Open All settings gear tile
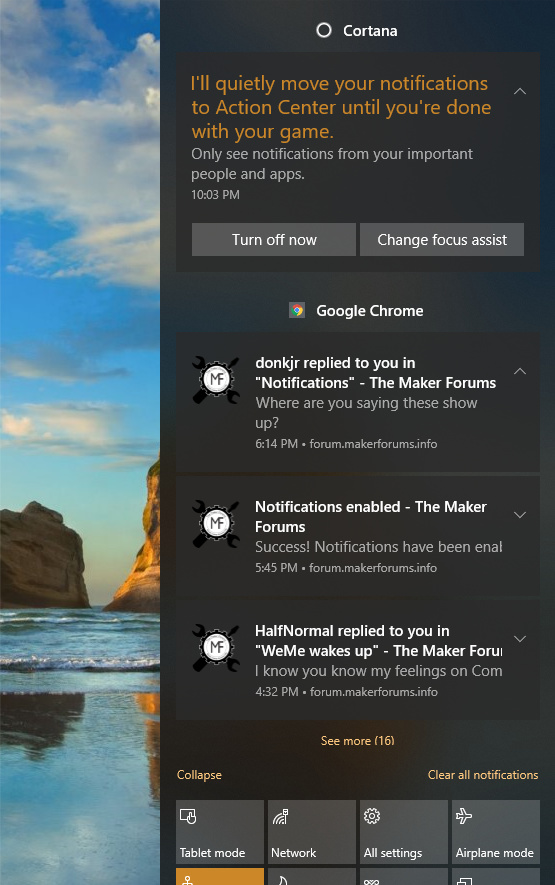This screenshot has height=885, width=555. 404,832
